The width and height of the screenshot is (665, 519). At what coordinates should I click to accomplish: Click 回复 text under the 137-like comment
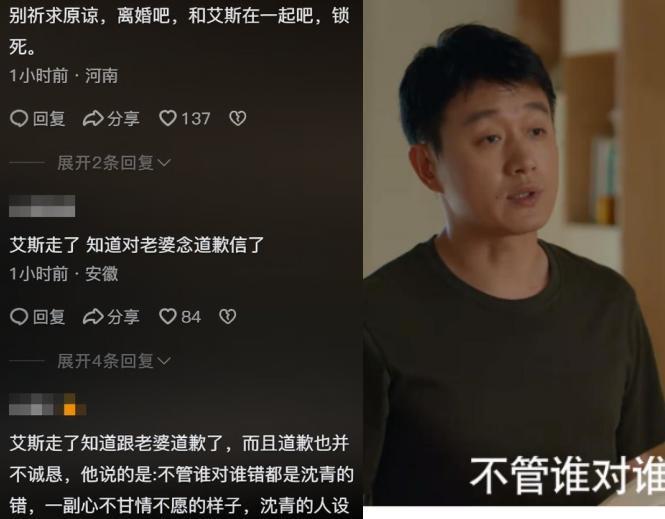tap(49, 119)
